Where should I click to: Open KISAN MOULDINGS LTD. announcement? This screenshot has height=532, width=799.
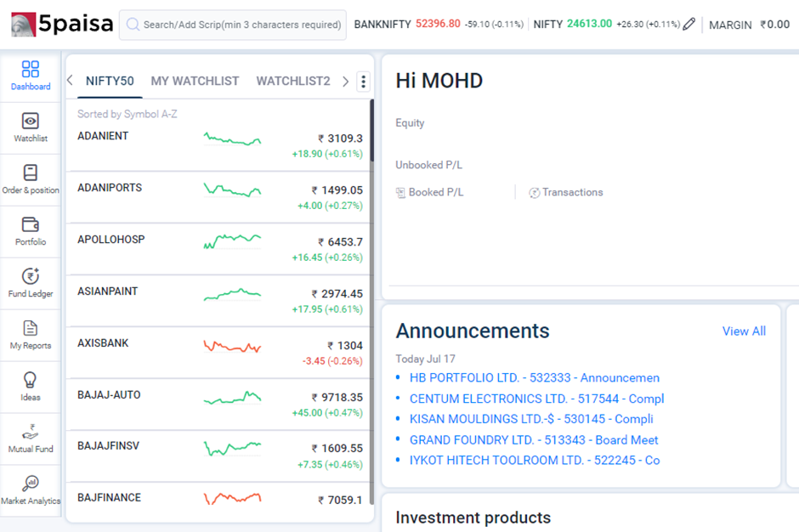(x=531, y=419)
